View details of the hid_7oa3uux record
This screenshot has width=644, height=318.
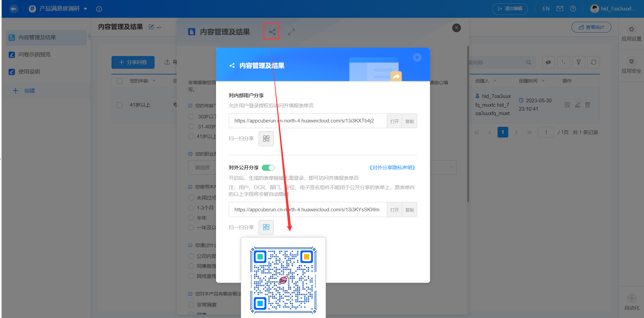(x=567, y=105)
